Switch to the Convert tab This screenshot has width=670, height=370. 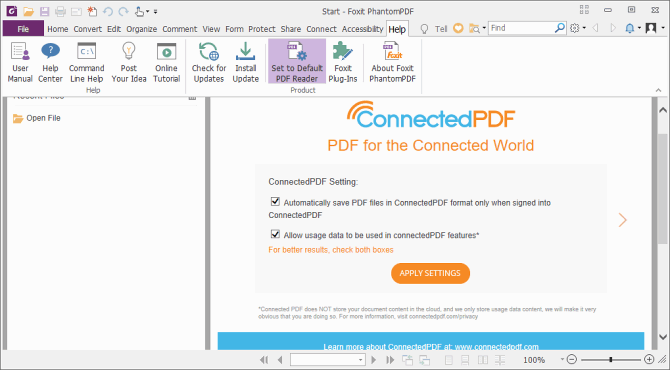point(88,29)
